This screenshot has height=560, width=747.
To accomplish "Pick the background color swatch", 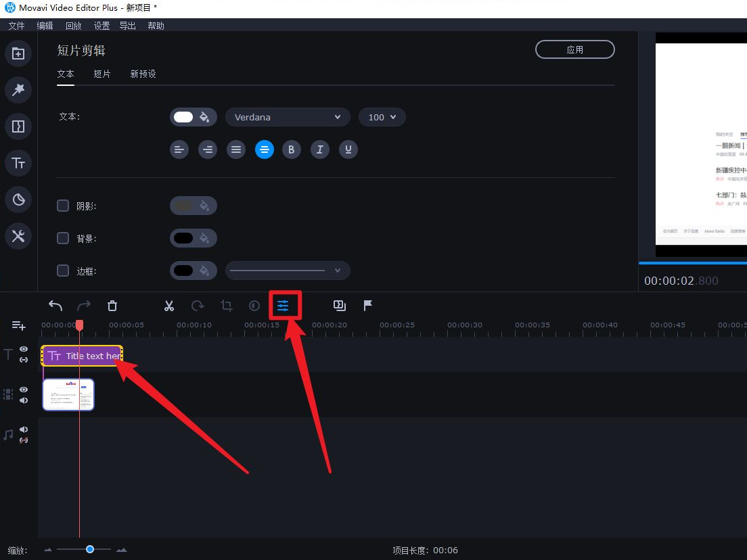I will [183, 238].
